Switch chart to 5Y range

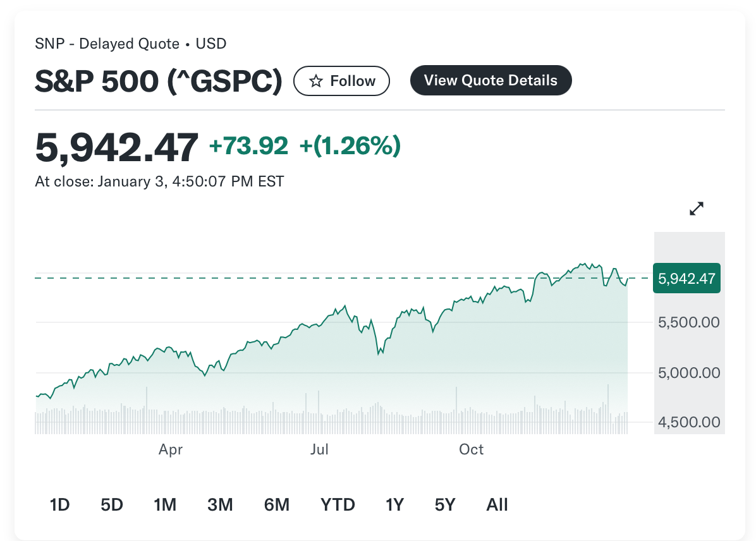(x=445, y=504)
